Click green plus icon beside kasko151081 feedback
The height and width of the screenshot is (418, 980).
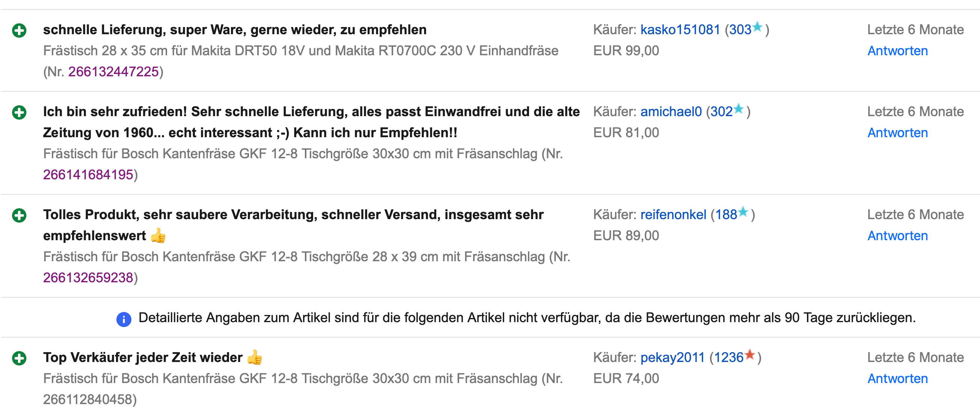[x=19, y=30]
